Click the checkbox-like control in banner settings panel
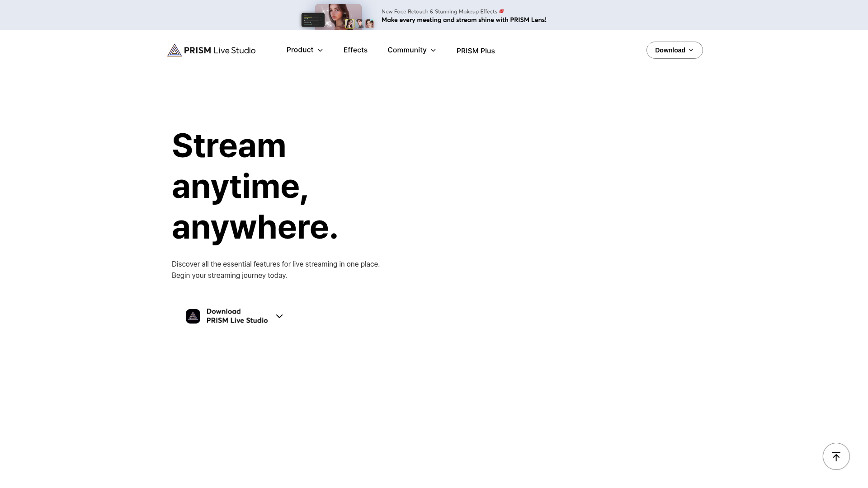Screen dimensions: 868x488 (321, 17)
